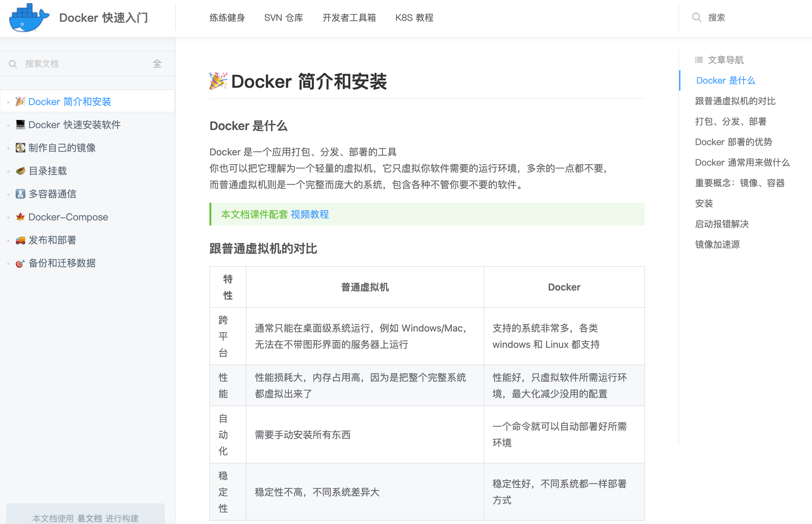The height and width of the screenshot is (524, 812).
Task: Open the SVN 仓库 nav item
Action: [x=283, y=18]
